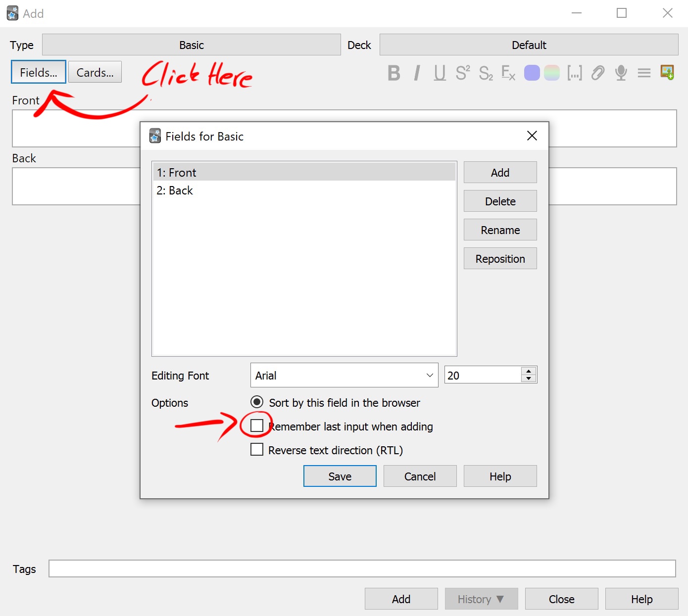Apply underline formatting
The width and height of the screenshot is (688, 616).
point(439,73)
